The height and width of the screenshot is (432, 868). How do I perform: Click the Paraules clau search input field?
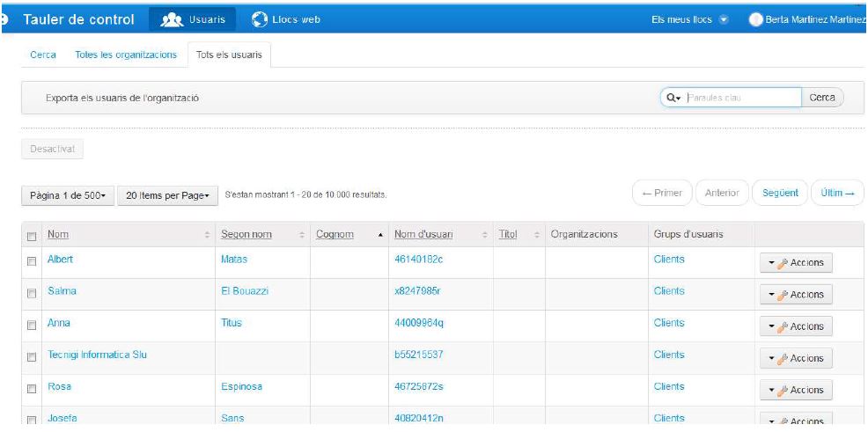(741, 98)
